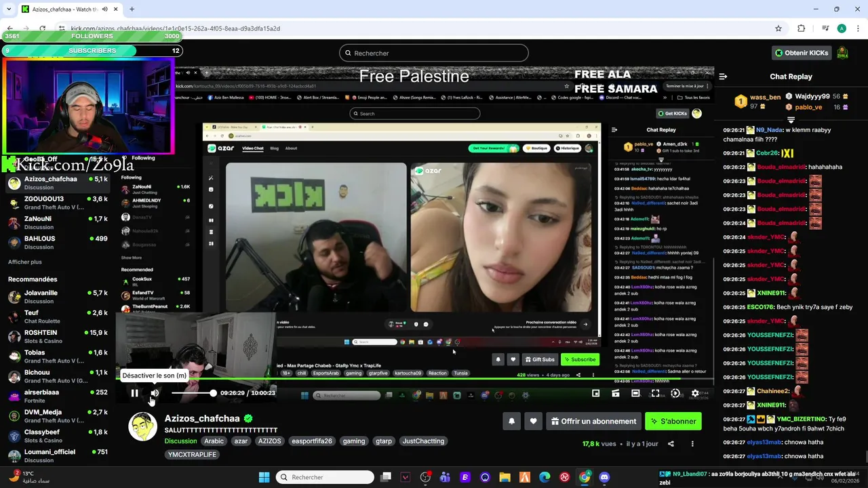Image resolution: width=868 pixels, height=488 pixels.
Task: Open Task View on taskbar
Action: [x=385, y=477]
